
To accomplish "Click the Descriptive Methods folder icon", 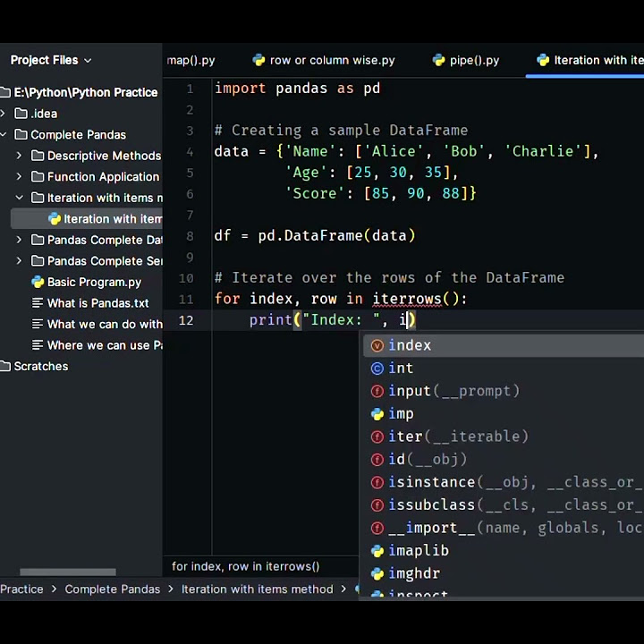I will tap(38, 156).
